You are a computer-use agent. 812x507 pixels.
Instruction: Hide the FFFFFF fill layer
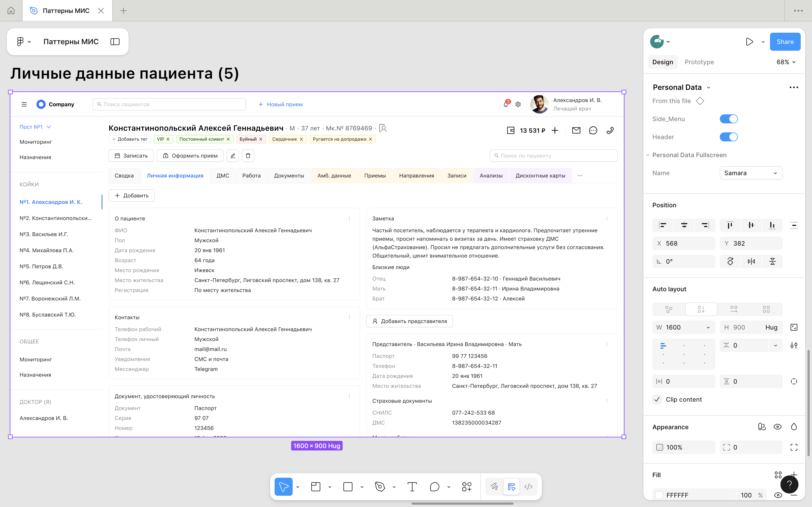[x=778, y=495]
